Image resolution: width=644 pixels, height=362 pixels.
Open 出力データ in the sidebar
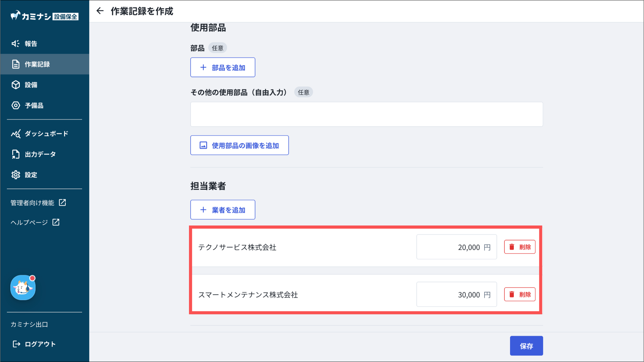[40, 154]
